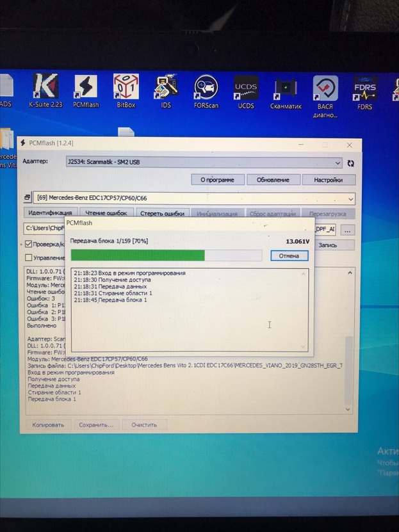The image size is (399, 532).
Task: Launch the PCMflash desktop icon
Action: click(x=85, y=89)
